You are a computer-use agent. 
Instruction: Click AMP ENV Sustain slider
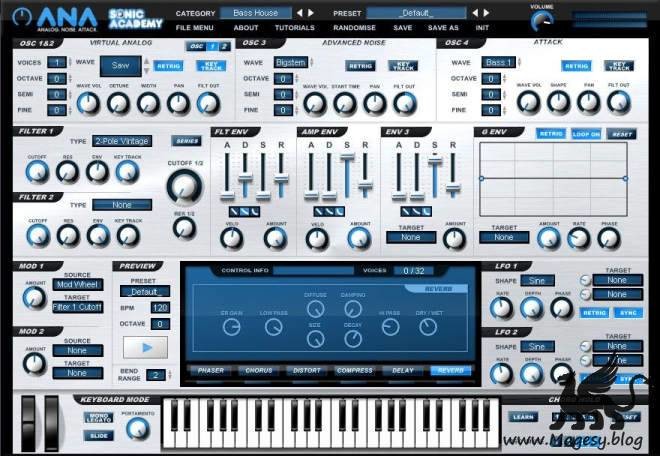click(347, 157)
